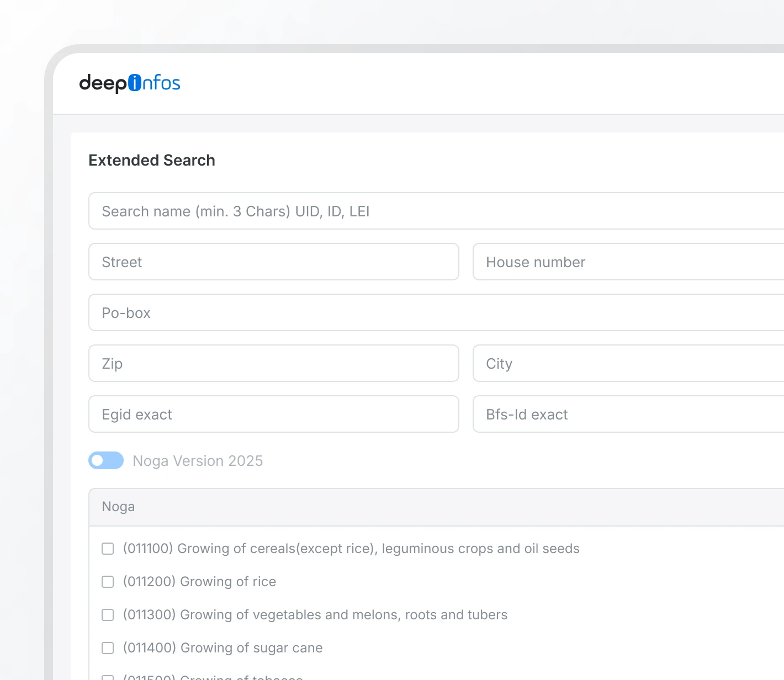
Task: Click the Bfs-Id exact field
Action: coord(628,415)
